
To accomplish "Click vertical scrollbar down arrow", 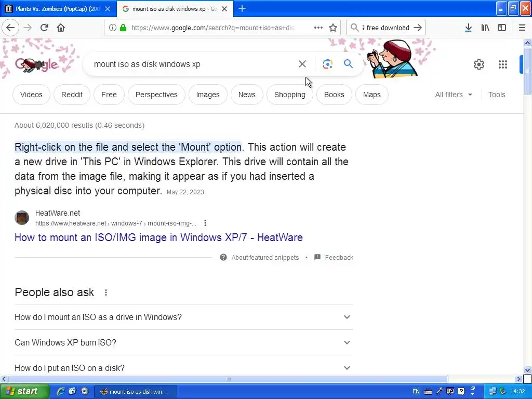I will pos(527,370).
